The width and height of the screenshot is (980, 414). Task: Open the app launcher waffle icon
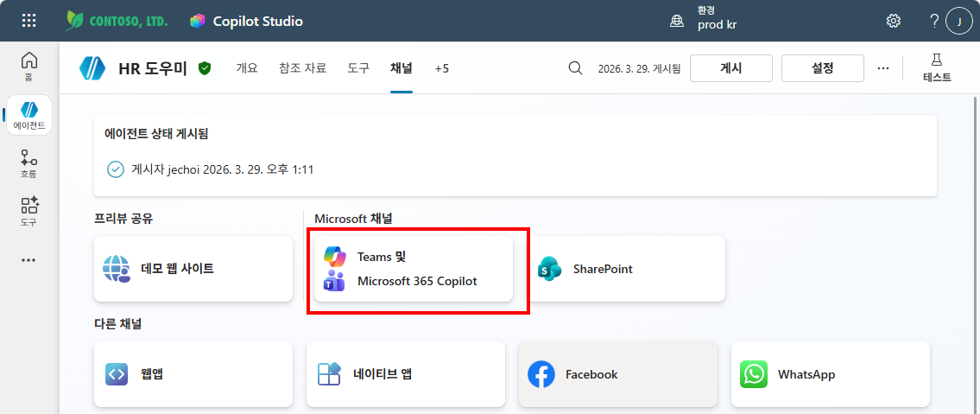28,21
